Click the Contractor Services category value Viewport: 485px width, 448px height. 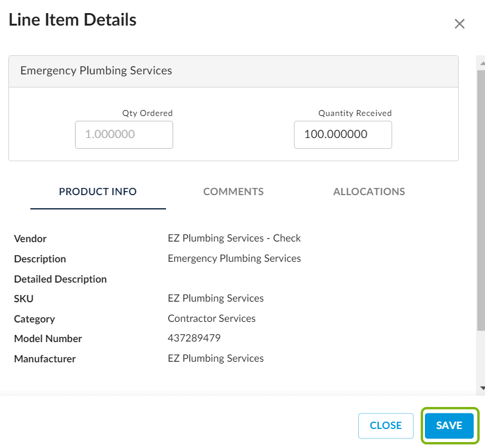coord(212,318)
